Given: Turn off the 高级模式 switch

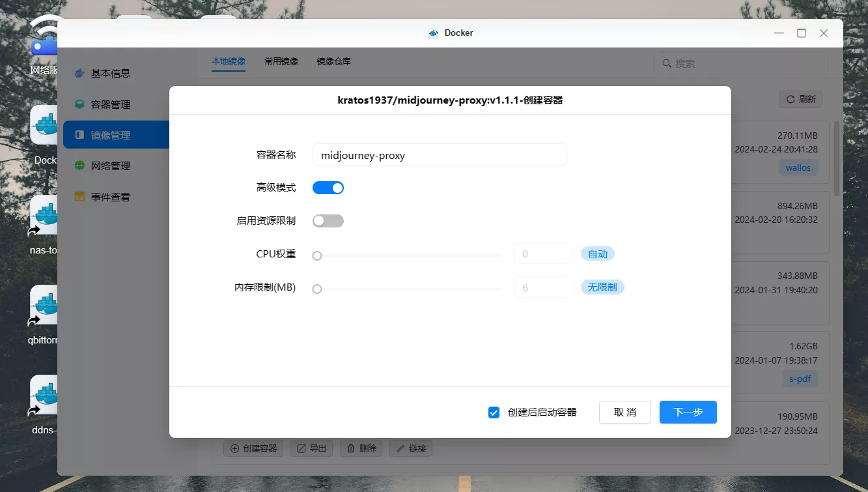Looking at the screenshot, I should point(328,188).
